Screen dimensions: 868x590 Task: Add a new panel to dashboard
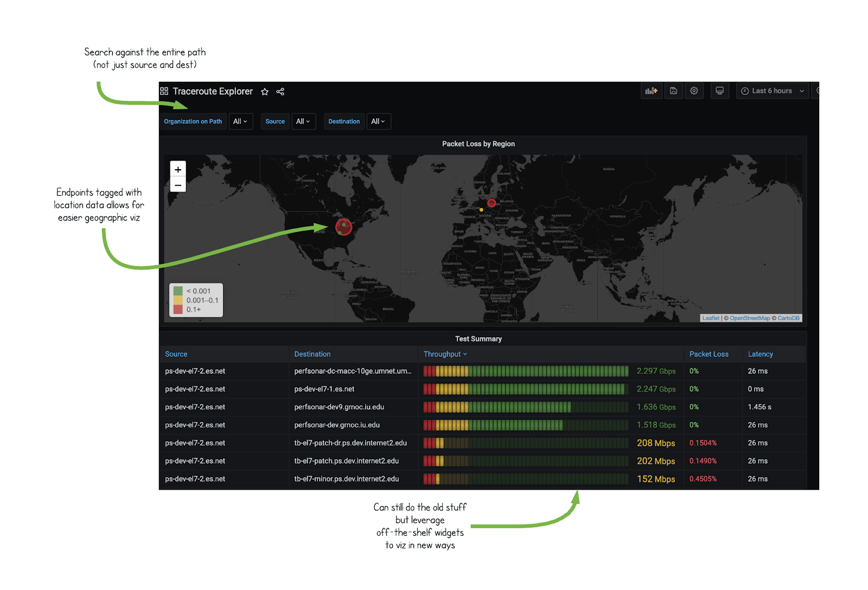(651, 91)
